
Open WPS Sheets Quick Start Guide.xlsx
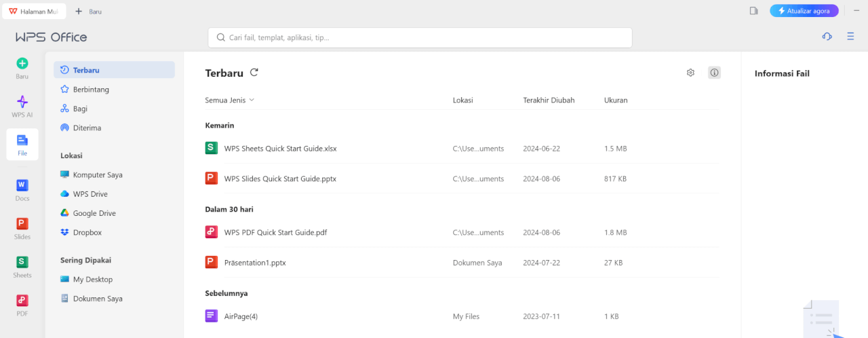[x=280, y=149]
